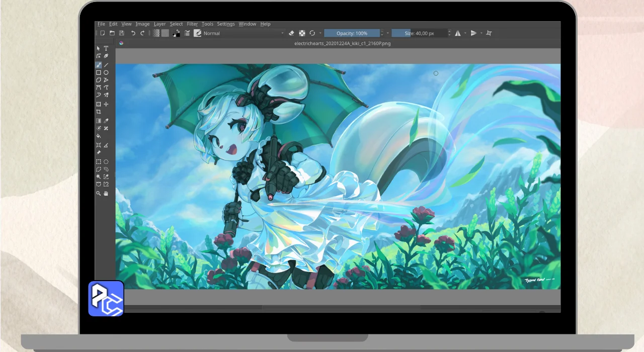Image resolution: width=644 pixels, height=352 pixels.
Task: Open the brush editor settings
Action: point(187,33)
